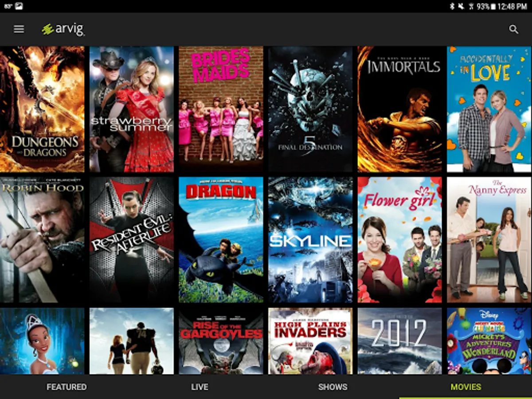Open the 2012 movie poster
The width and height of the screenshot is (532, 399).
click(400, 341)
